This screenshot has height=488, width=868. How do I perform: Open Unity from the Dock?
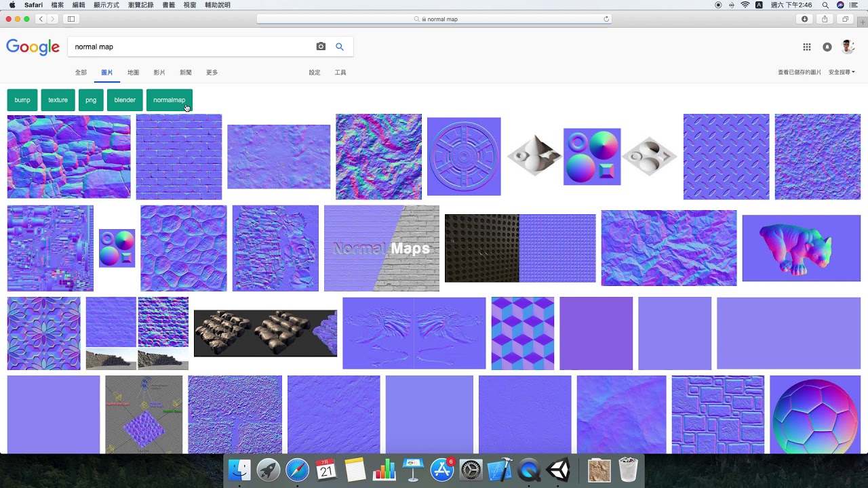coord(559,470)
